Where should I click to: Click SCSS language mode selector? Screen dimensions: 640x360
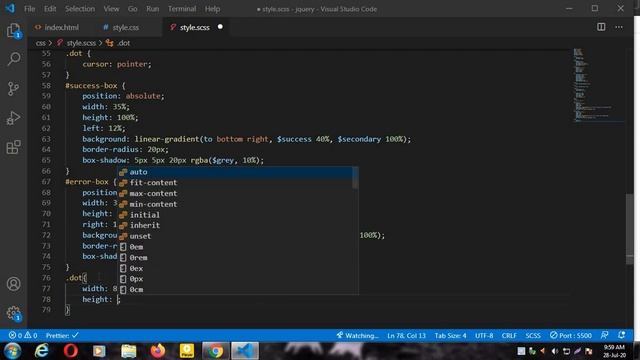(533, 335)
